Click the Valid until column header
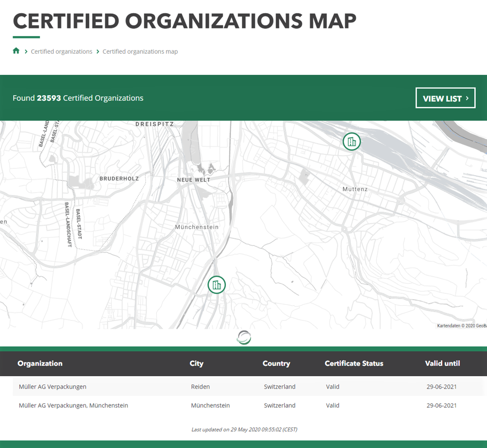 tap(442, 364)
